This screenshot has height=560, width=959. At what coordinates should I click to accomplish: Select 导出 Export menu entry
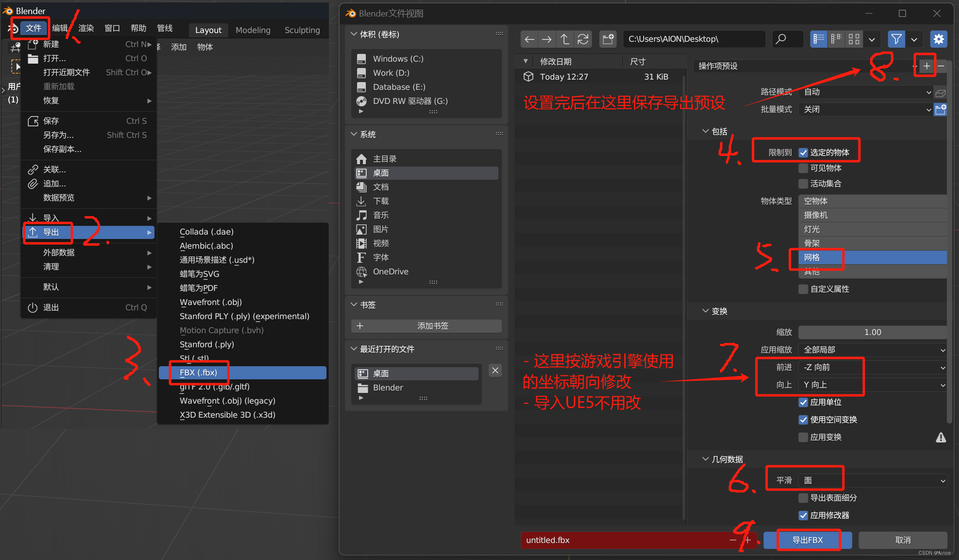pyautogui.click(x=89, y=233)
